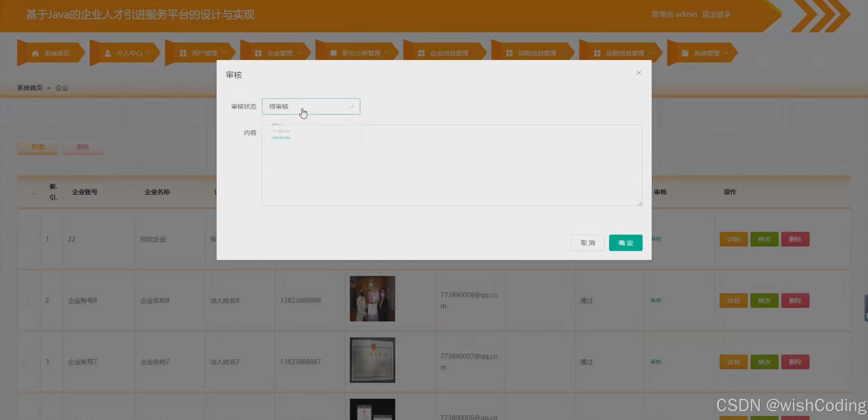Toggle the select-all checkbox in table header
Viewport: 868px width, 420px height.
pyautogui.click(x=30, y=192)
